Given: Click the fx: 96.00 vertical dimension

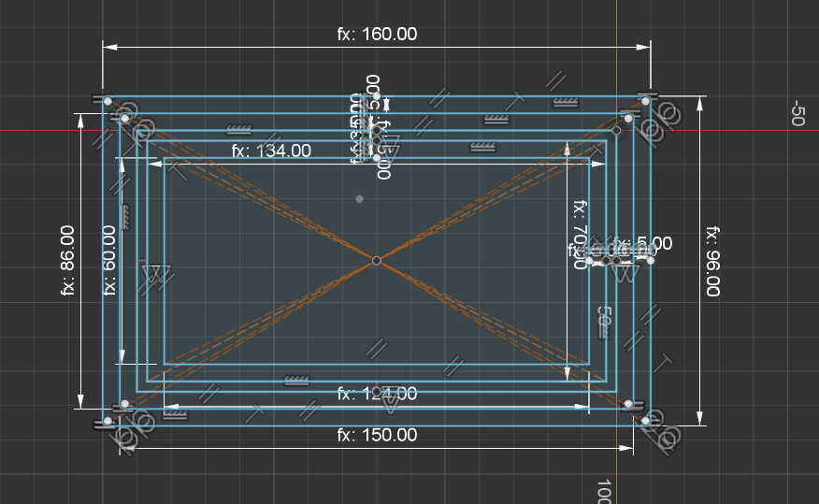Looking at the screenshot, I should coord(712,261).
